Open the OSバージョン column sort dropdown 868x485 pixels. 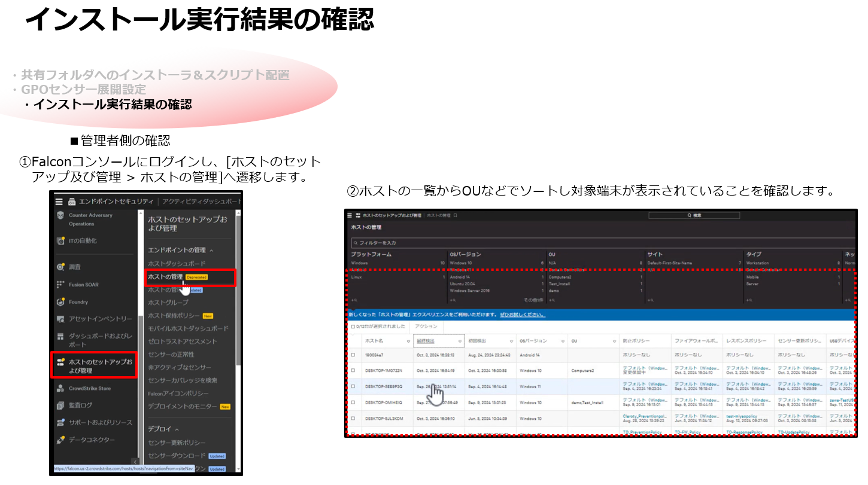point(563,341)
